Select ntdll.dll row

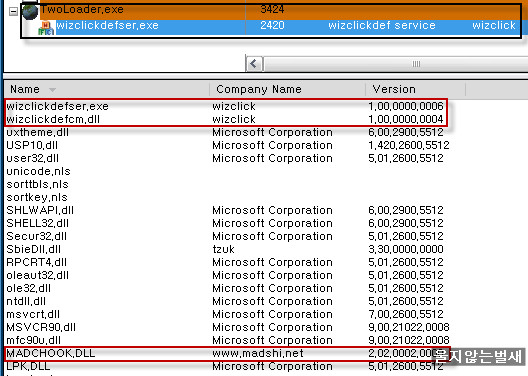pyautogui.click(x=226, y=301)
